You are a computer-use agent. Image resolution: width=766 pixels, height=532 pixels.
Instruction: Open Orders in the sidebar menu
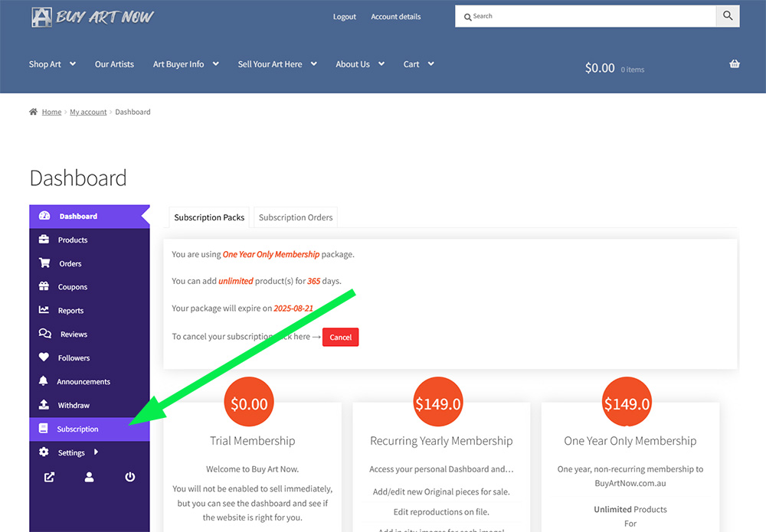click(90, 263)
